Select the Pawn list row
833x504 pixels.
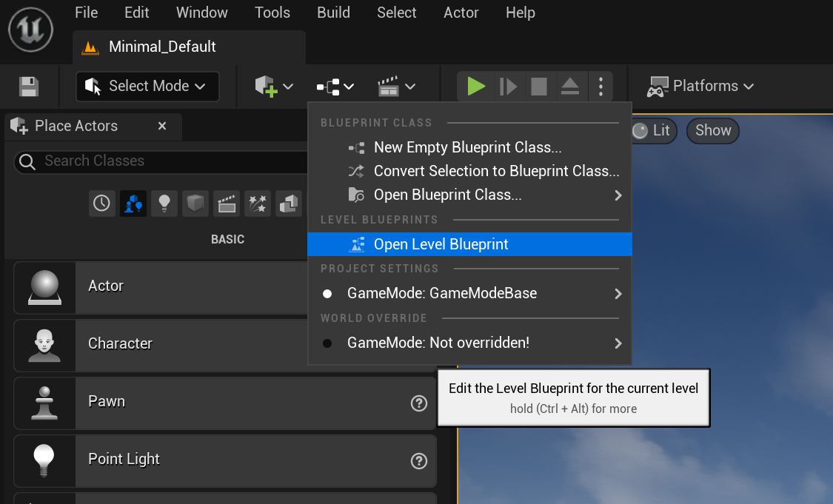(225, 403)
